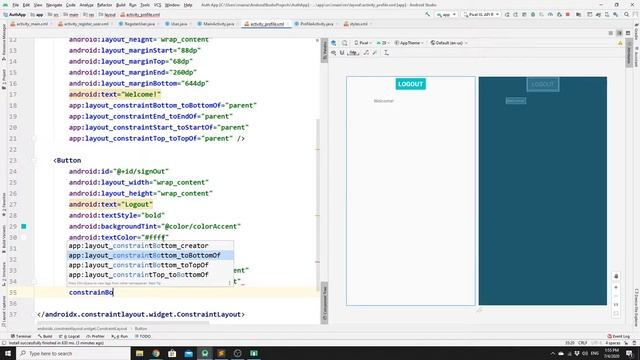Select the Welcome text in design preview
Screen dimensions: 640x360
[x=384, y=101]
